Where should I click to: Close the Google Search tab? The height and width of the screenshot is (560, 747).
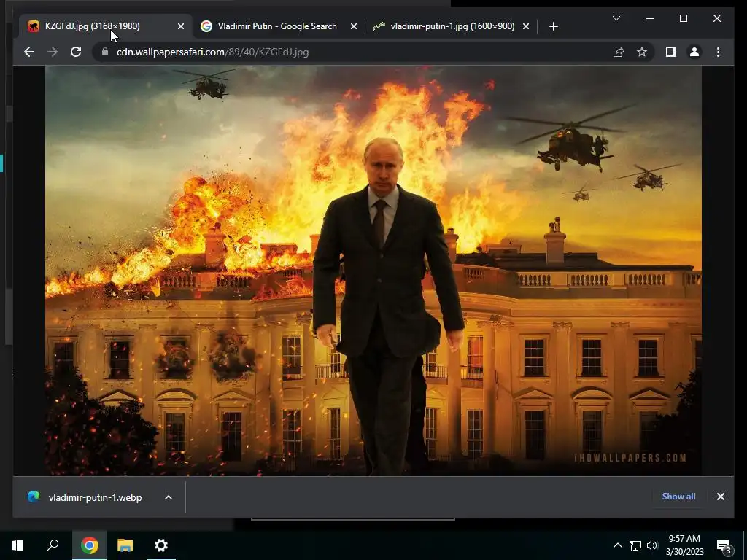point(354,26)
